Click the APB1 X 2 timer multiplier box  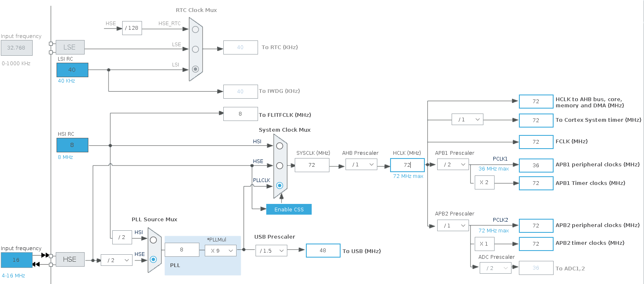(x=484, y=182)
